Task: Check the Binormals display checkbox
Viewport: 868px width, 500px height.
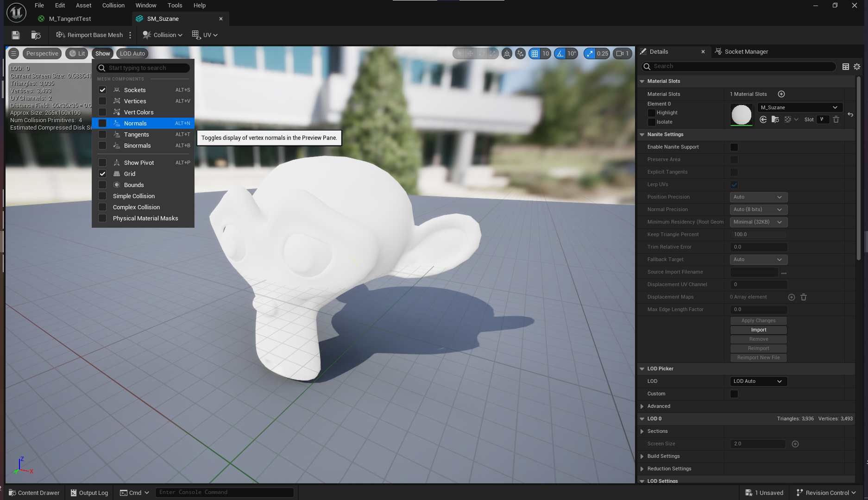Action: [102, 145]
